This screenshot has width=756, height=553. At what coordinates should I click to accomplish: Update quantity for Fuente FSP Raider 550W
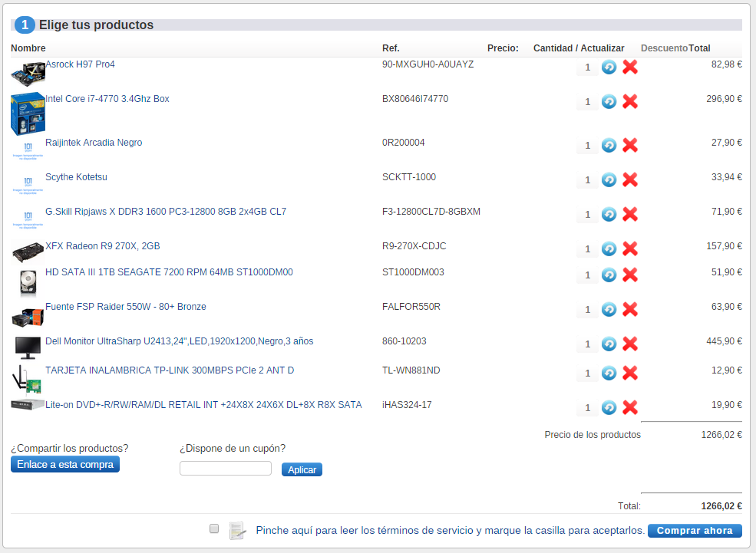point(609,309)
